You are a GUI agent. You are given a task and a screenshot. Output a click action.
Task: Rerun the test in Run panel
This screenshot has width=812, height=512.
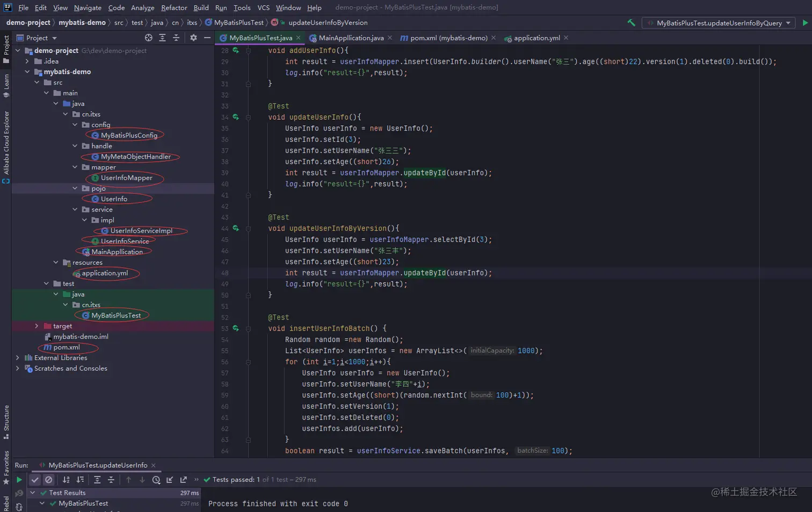(x=19, y=480)
